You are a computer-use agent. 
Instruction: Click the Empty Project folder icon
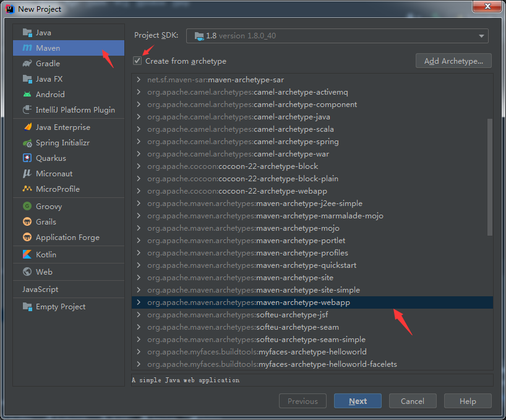[27, 307]
